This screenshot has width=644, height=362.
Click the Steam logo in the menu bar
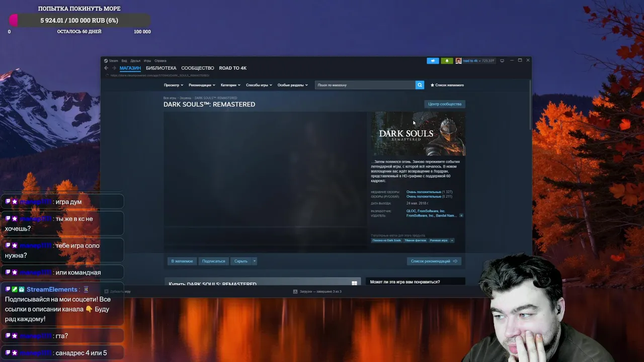click(x=106, y=61)
